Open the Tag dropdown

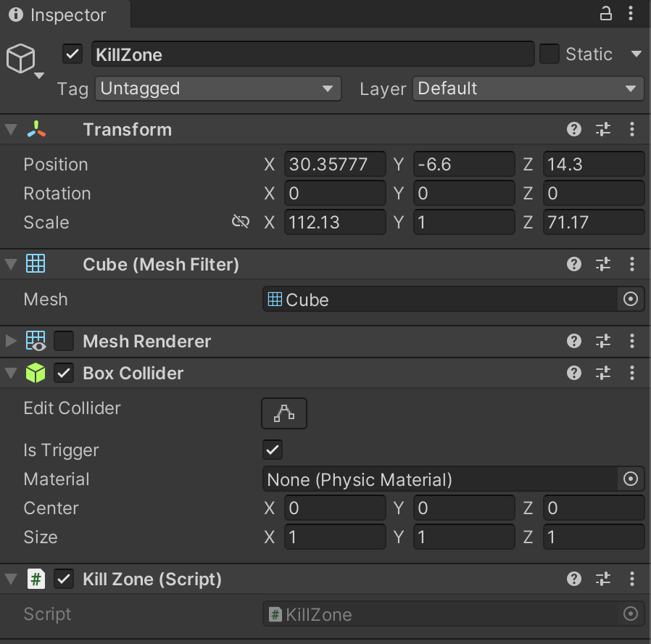coord(217,88)
